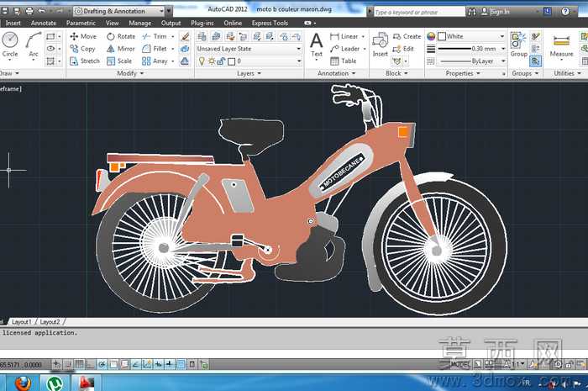This screenshot has height=391, width=588.
Task: Select the Arc drawing tool
Action: [x=34, y=45]
